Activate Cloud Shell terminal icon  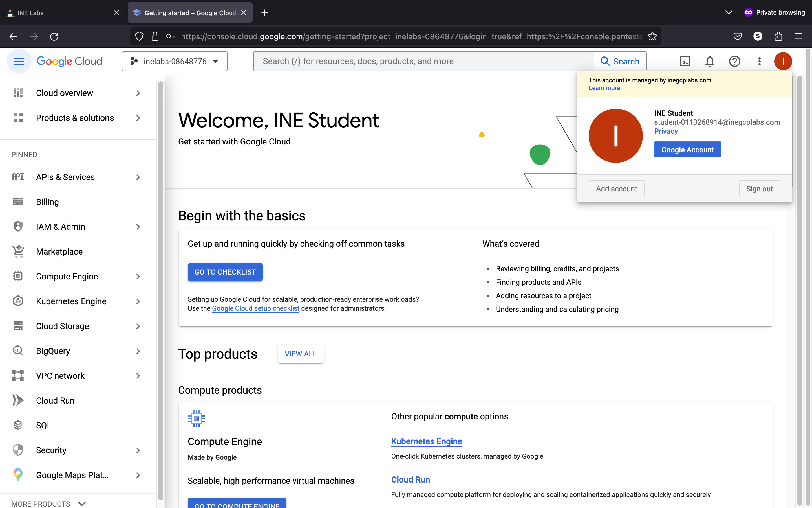click(x=685, y=61)
